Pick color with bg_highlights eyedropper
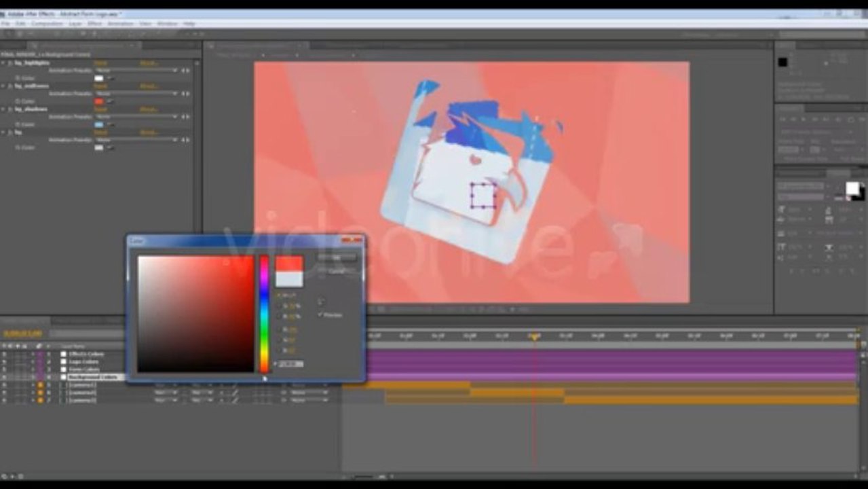 pyautogui.click(x=110, y=78)
